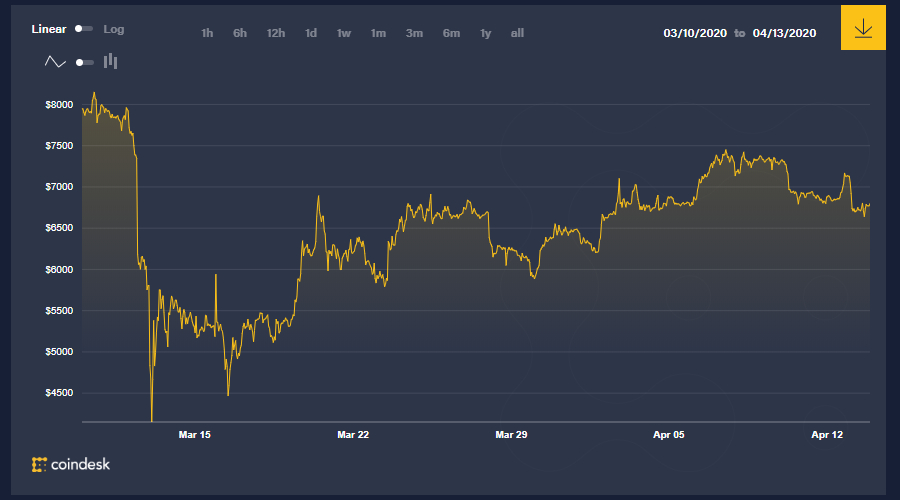Open the 03/10/2020 start date picker
Image resolution: width=900 pixels, height=500 pixels.
(x=695, y=34)
